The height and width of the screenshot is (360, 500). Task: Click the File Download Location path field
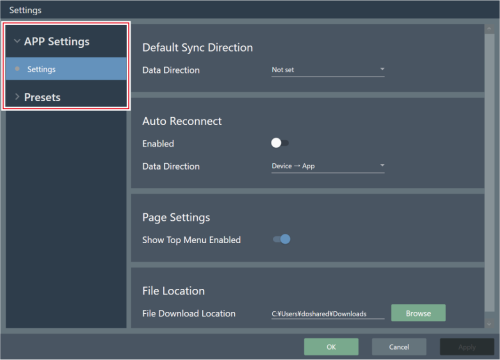click(x=328, y=314)
